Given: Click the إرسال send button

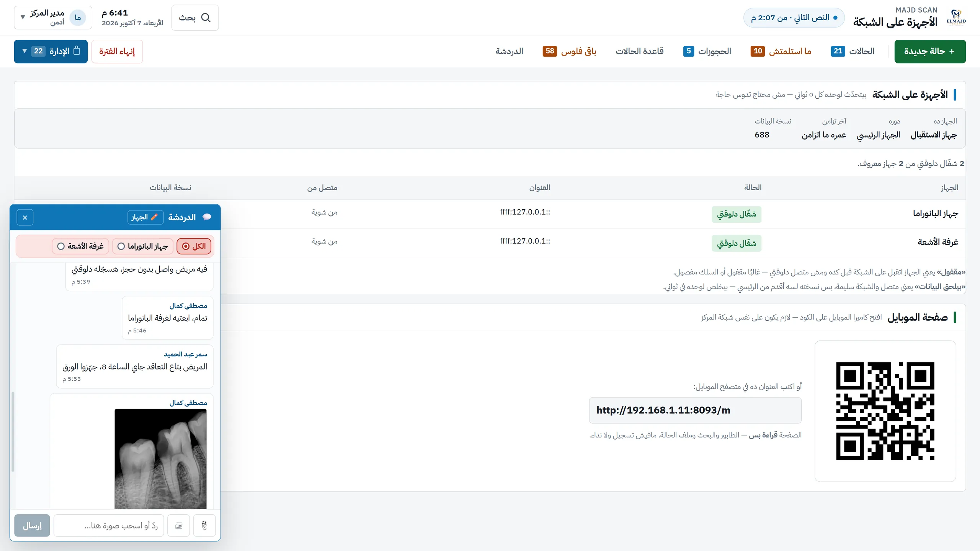Looking at the screenshot, I should 32,525.
